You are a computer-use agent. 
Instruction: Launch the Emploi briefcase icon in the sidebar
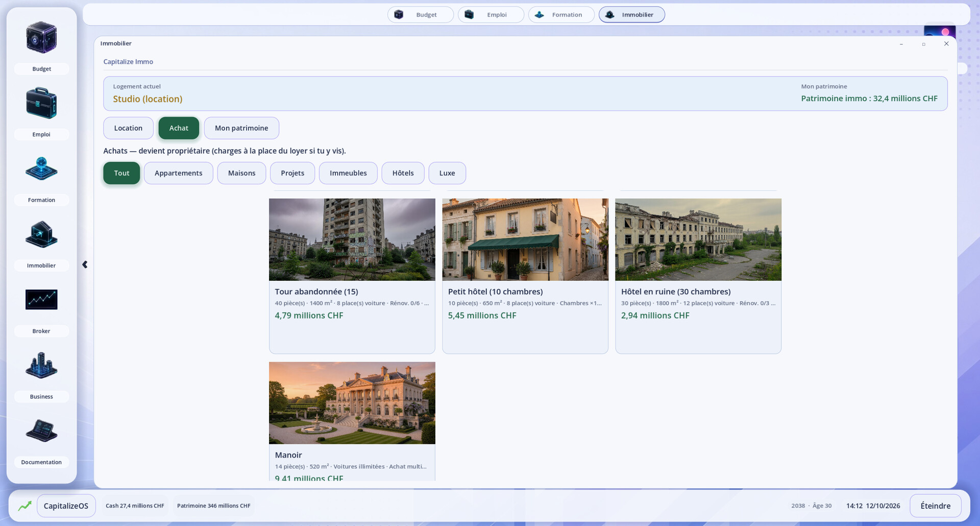41,103
